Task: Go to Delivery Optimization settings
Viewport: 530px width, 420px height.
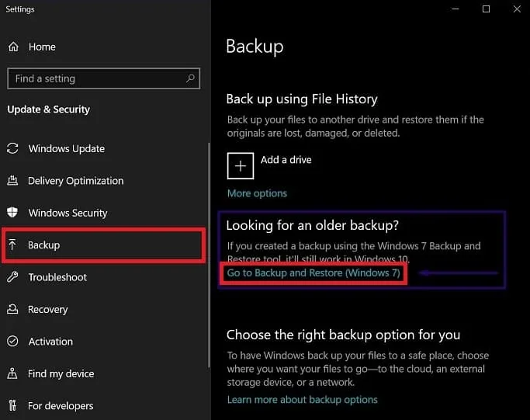Action: (x=76, y=181)
